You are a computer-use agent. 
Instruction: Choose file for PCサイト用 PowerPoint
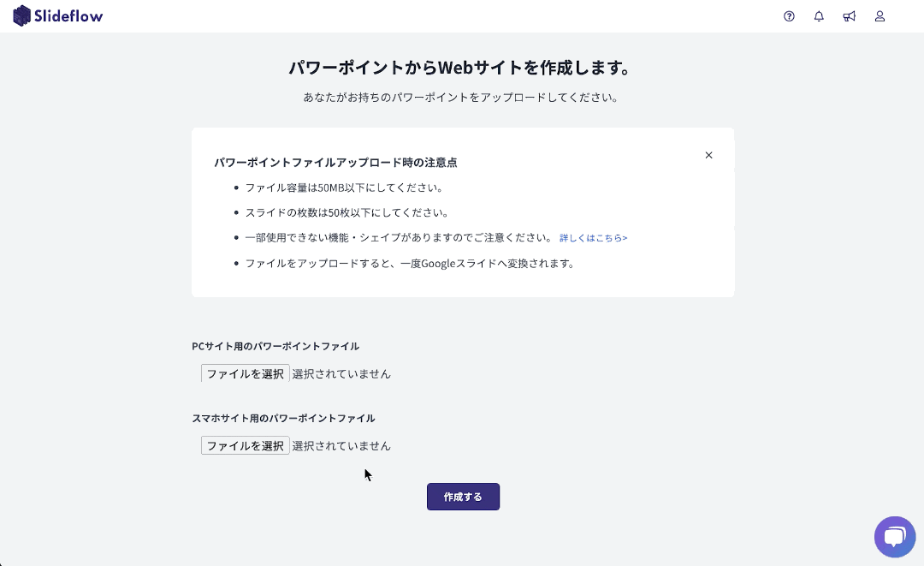[245, 373]
